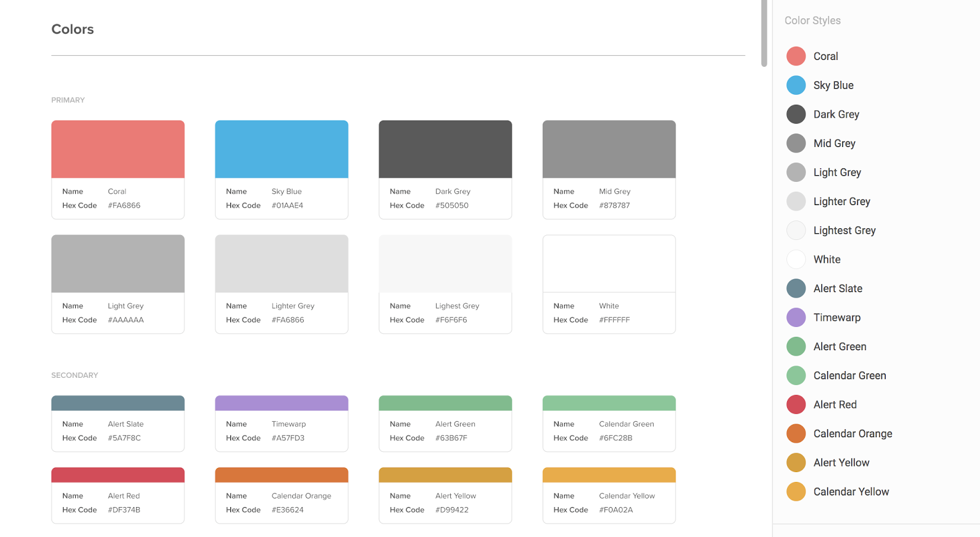Viewport: 980px width, 537px height.
Task: Click the Sky Blue label in Color Styles
Action: point(834,85)
